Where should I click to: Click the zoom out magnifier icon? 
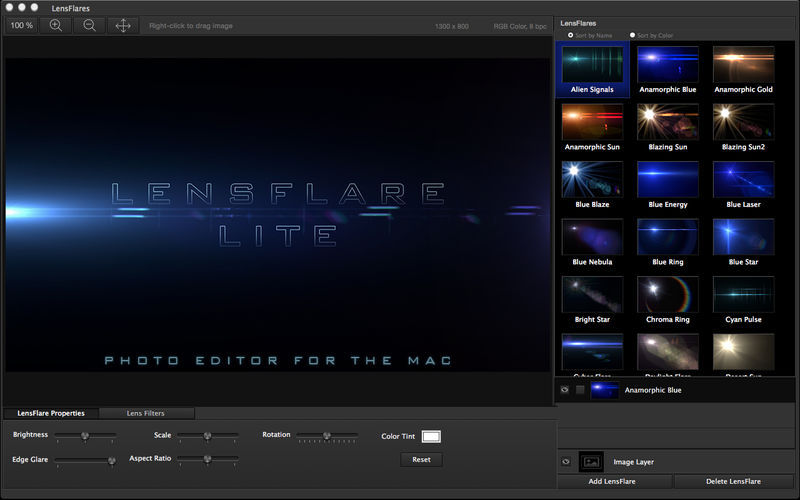pos(89,25)
